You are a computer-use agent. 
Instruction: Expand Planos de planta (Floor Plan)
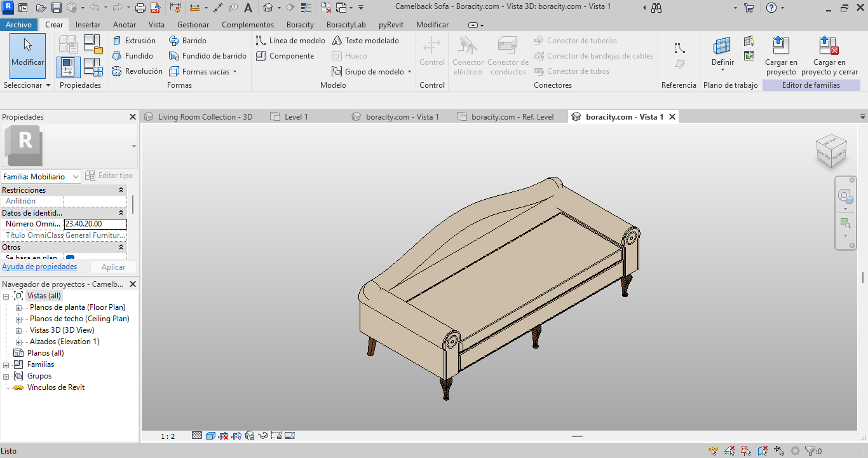pyautogui.click(x=18, y=307)
